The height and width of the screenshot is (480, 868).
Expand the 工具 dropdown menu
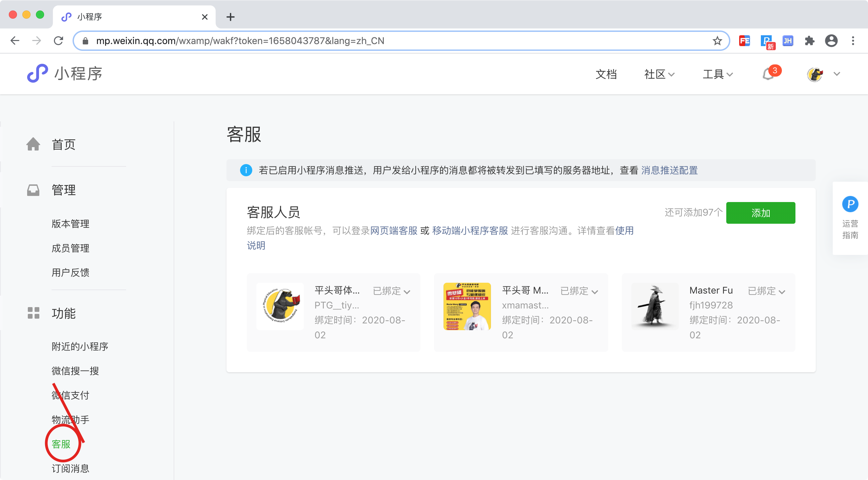pos(717,74)
